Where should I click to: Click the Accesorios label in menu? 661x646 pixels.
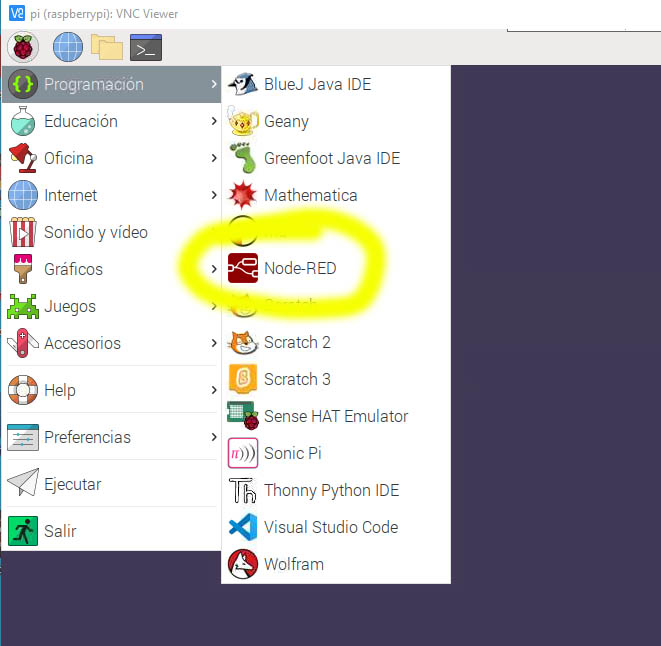click(x=82, y=343)
